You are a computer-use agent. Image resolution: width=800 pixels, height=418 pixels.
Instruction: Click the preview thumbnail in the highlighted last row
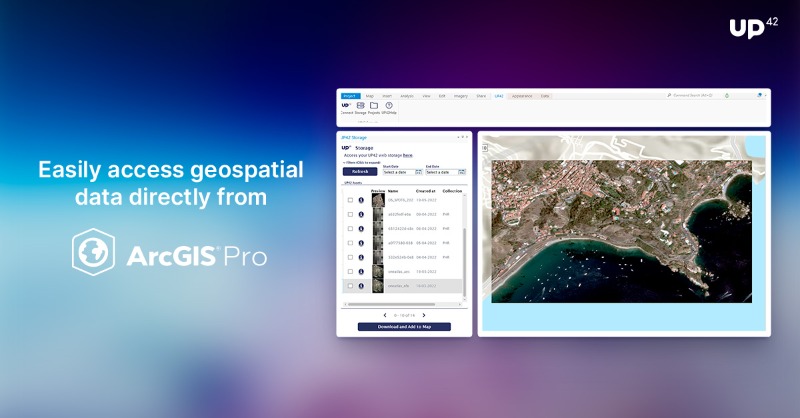tap(377, 286)
